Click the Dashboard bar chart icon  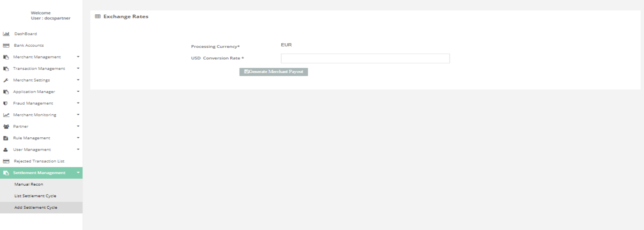(6, 34)
